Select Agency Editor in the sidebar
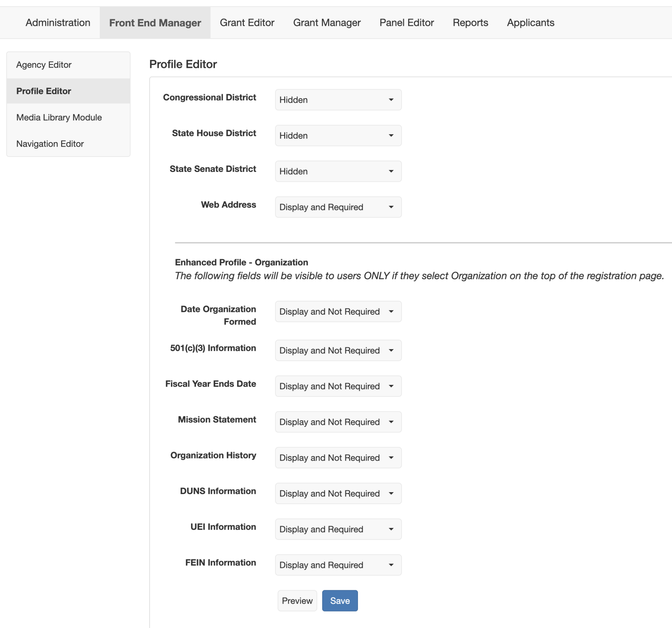672x628 pixels. [x=44, y=65]
